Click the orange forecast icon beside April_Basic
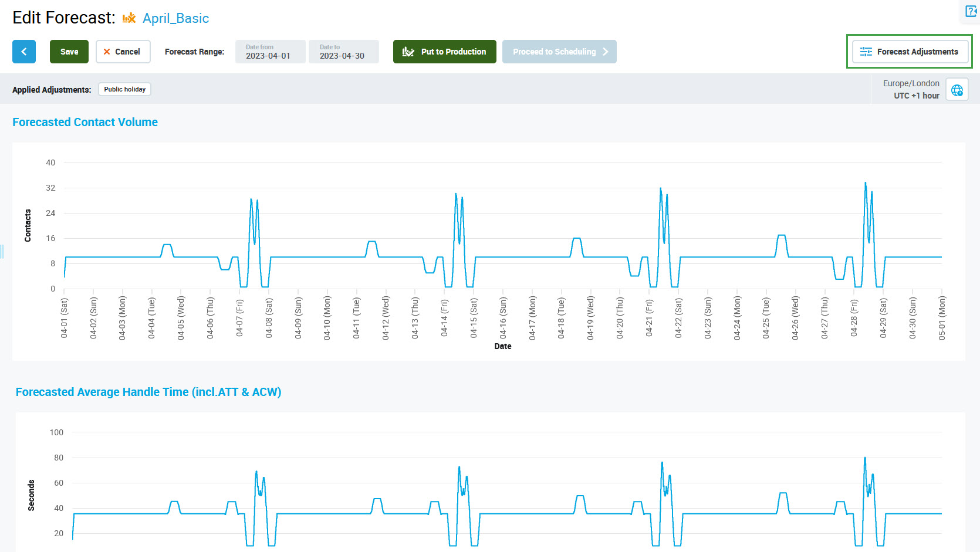Image resolution: width=980 pixels, height=552 pixels. (x=129, y=18)
